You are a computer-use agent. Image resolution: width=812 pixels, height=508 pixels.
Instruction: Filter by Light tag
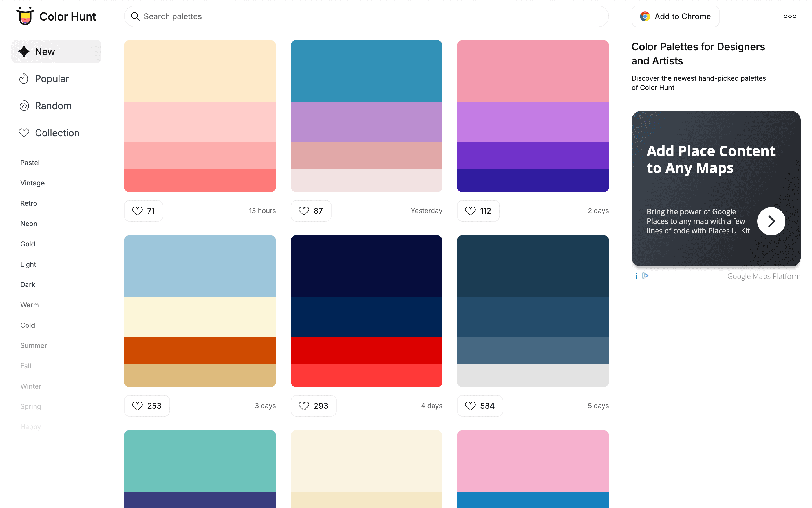(x=28, y=264)
